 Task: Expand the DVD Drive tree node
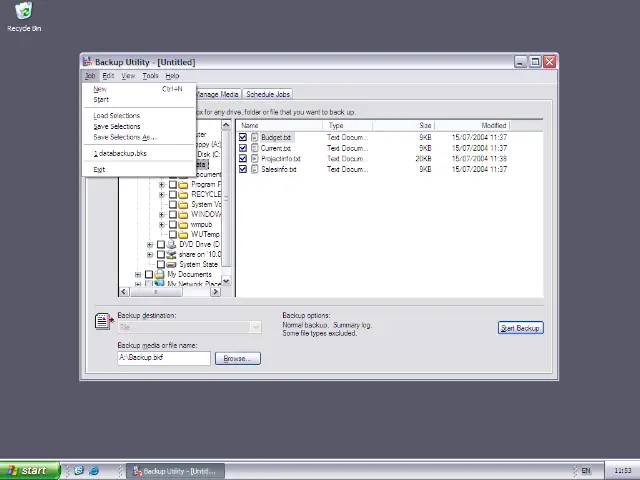(x=150, y=244)
